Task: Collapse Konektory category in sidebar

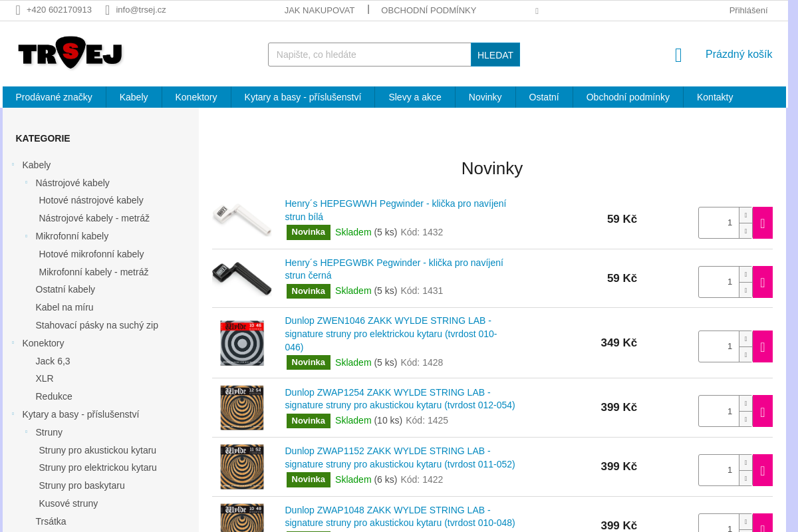Action: (13, 343)
